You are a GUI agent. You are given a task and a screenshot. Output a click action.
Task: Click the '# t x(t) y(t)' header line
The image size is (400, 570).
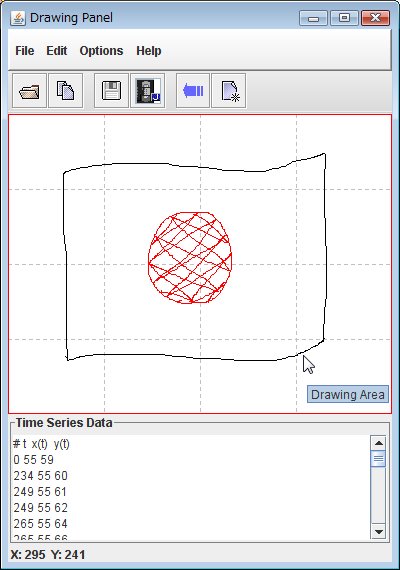41,444
